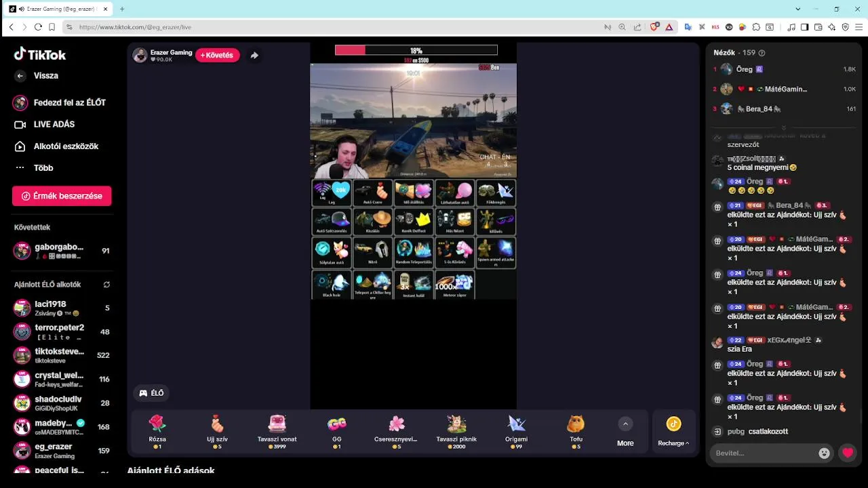Open a new browser tab
This screenshot has height=488, width=868.
[x=122, y=9]
